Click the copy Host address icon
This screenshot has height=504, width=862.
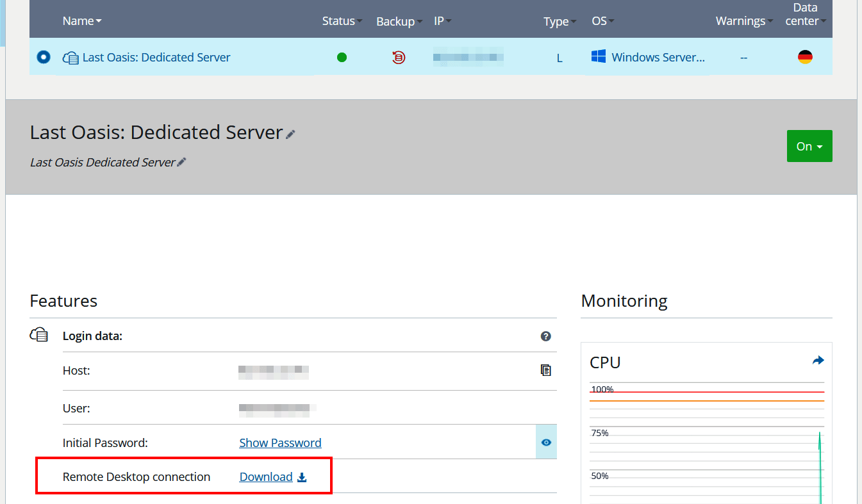[545, 370]
